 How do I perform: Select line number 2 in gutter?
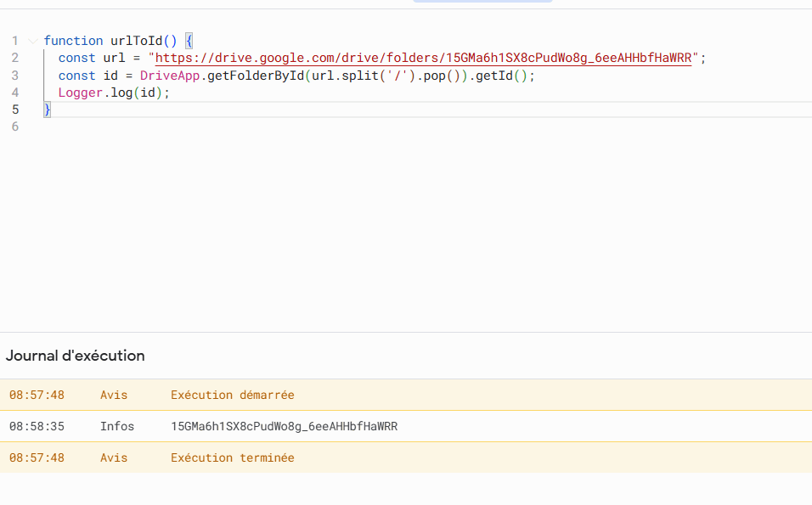pyautogui.click(x=15, y=58)
